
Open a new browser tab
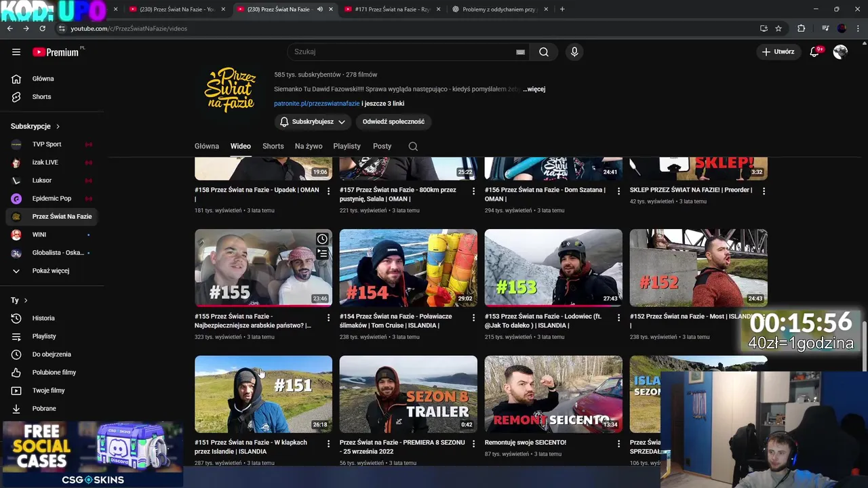pyautogui.click(x=562, y=9)
